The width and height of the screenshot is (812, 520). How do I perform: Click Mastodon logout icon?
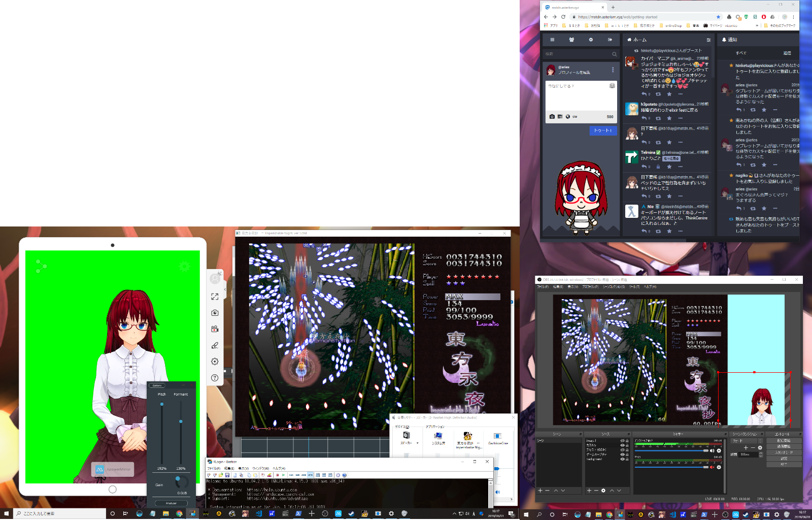point(610,40)
